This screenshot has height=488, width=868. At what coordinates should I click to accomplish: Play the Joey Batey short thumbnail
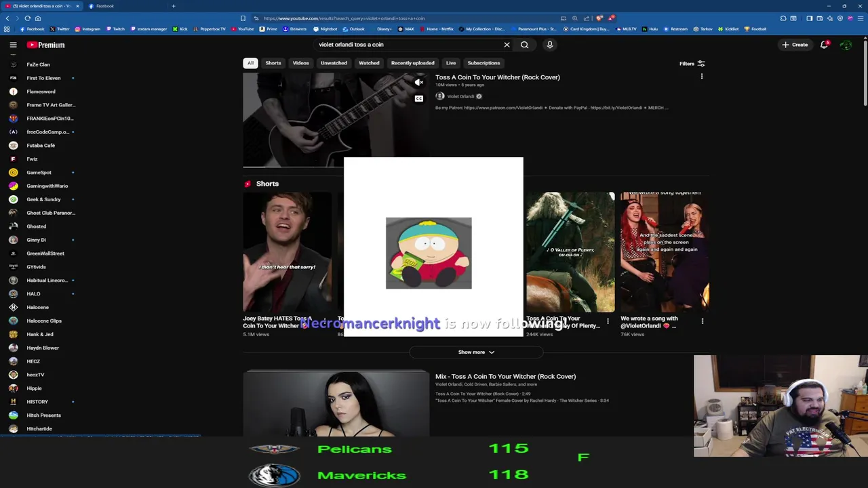(288, 252)
